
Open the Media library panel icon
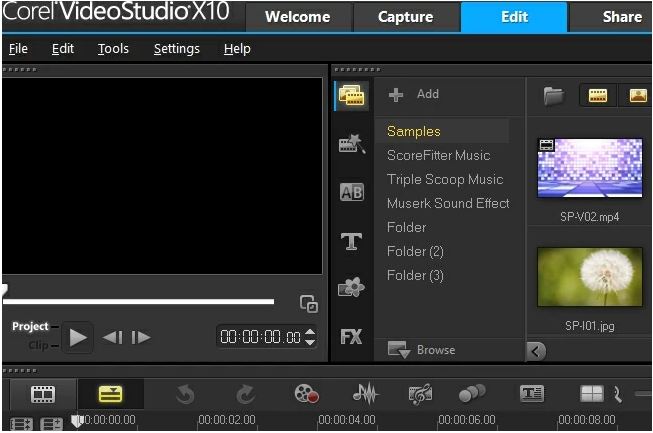tap(351, 95)
